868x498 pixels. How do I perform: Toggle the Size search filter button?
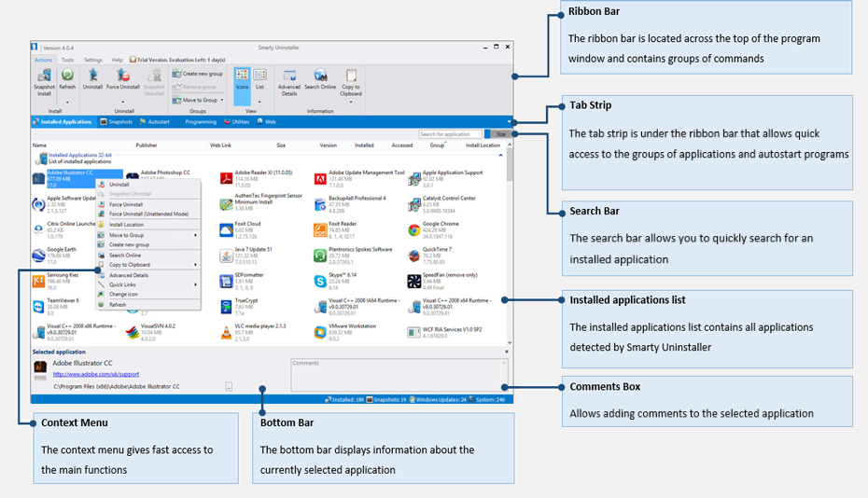tap(499, 134)
